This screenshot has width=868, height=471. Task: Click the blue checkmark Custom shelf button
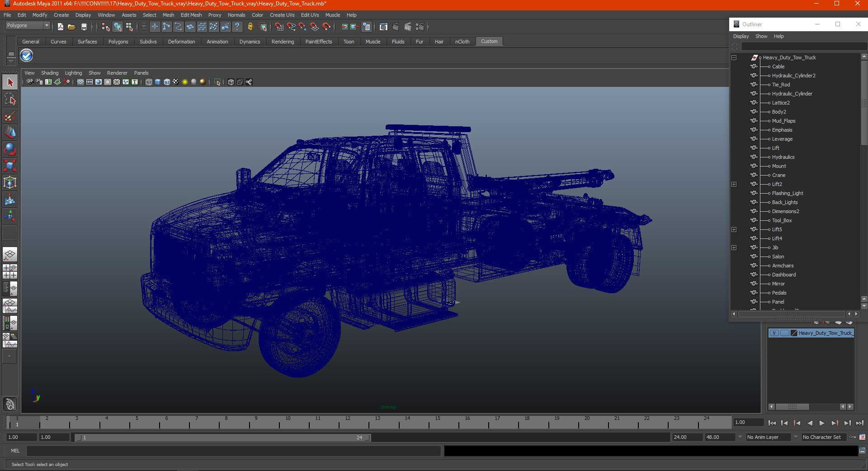(27, 56)
